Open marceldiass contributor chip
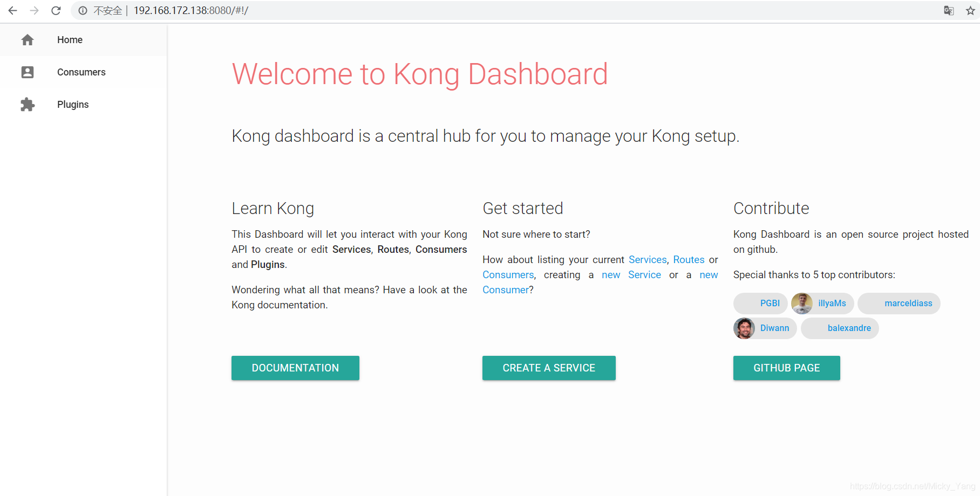Image resolution: width=980 pixels, height=496 pixels. click(899, 304)
